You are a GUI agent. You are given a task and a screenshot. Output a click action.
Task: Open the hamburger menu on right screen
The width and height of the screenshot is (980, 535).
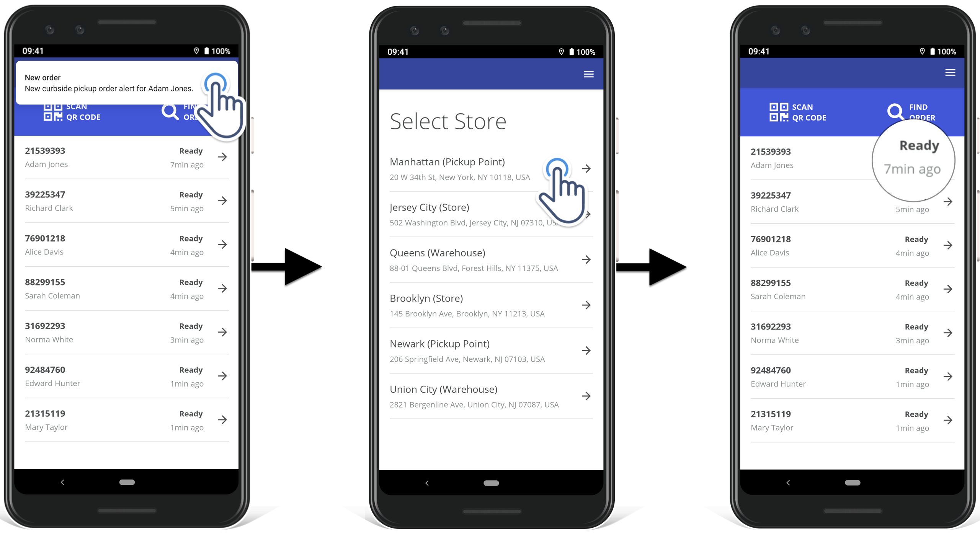click(x=951, y=72)
